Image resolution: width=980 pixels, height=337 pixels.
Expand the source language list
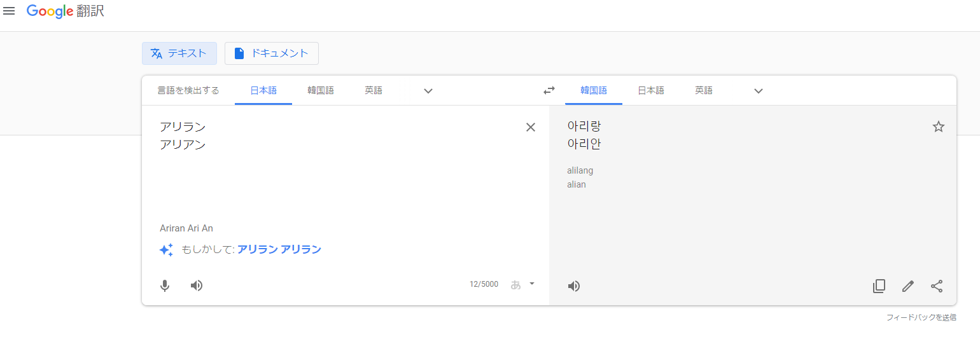coord(428,90)
